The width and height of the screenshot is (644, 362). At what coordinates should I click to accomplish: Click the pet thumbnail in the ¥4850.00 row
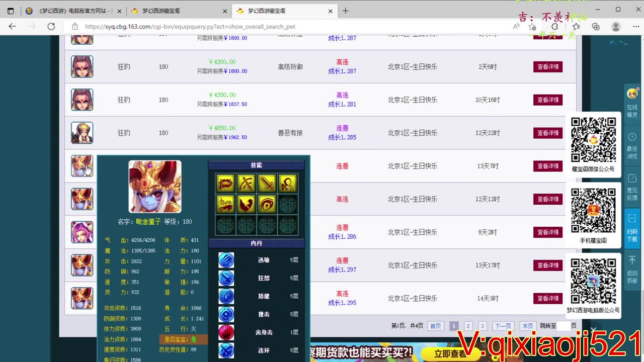(x=82, y=133)
